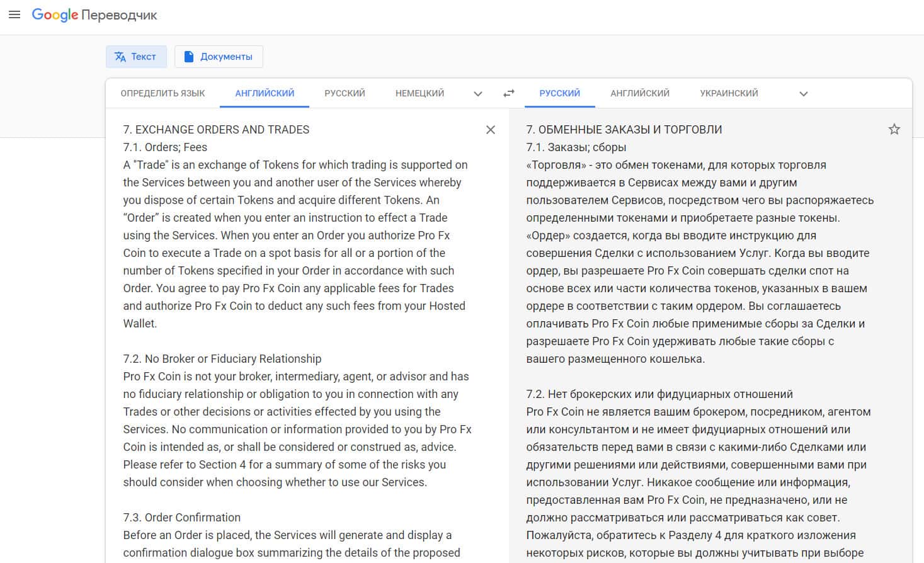Switch to Документы translation mode
The width and height of the screenshot is (924, 563).
(x=219, y=57)
